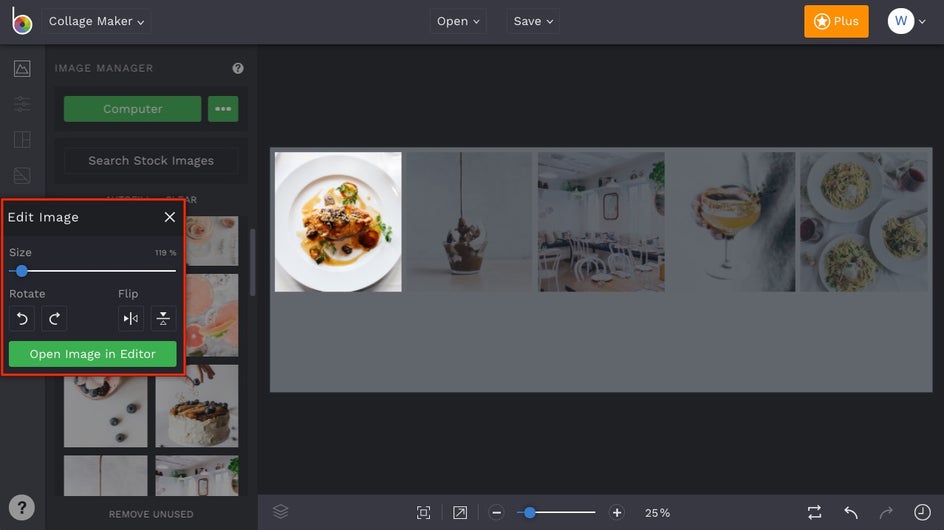
Task: Flip the image vertically
Action: pos(163,319)
